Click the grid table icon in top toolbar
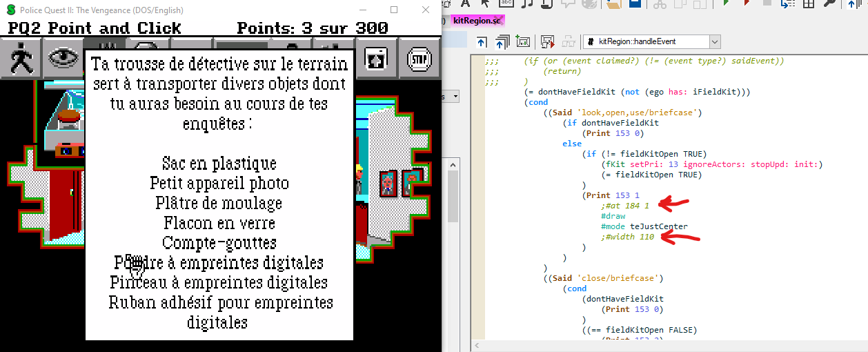Screen dimensions: 868x352 pyautogui.click(x=808, y=4)
